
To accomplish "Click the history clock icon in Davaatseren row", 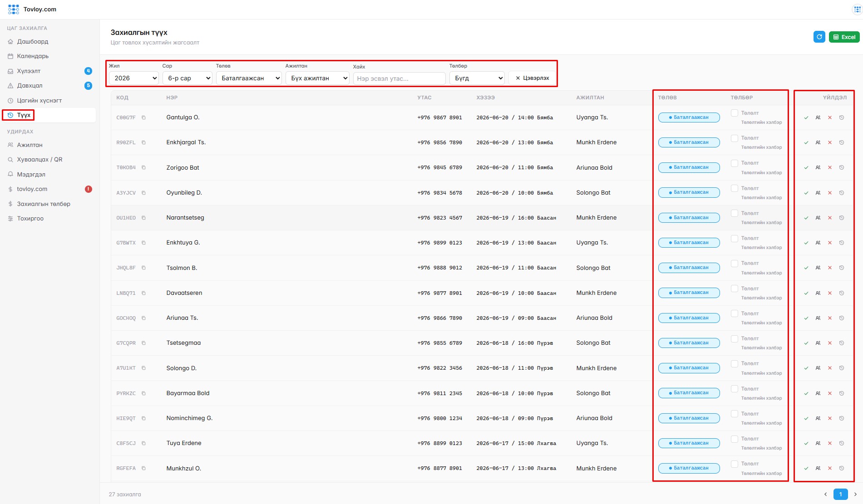I will point(842,293).
